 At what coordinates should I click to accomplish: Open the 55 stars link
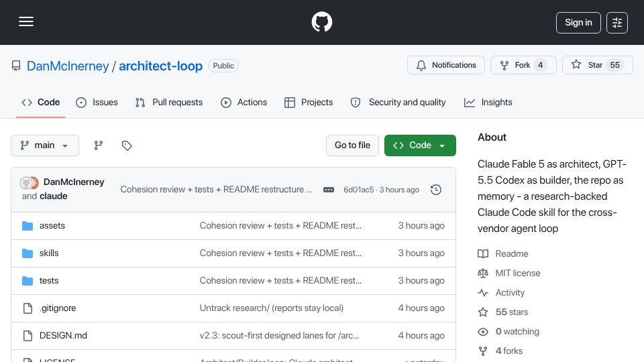[x=512, y=312]
